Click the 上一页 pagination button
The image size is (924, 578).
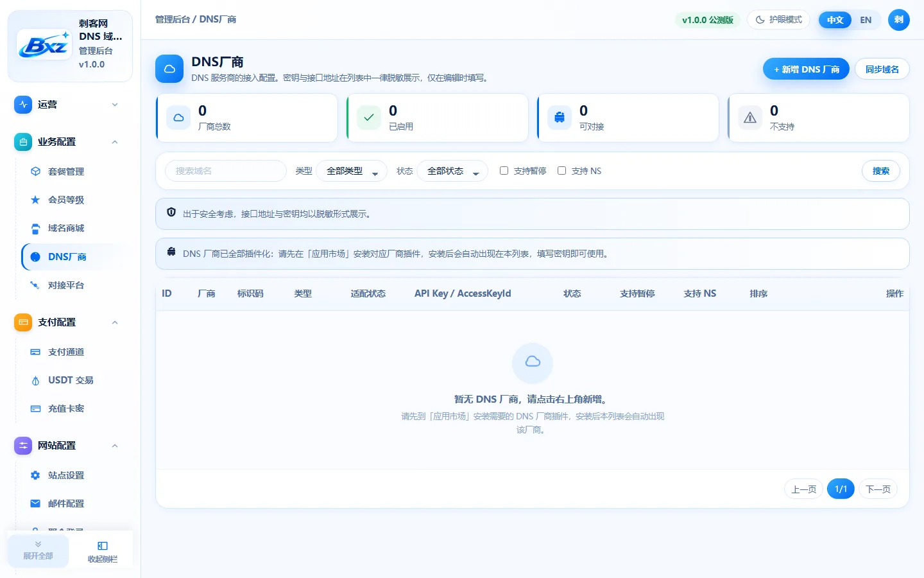click(804, 489)
